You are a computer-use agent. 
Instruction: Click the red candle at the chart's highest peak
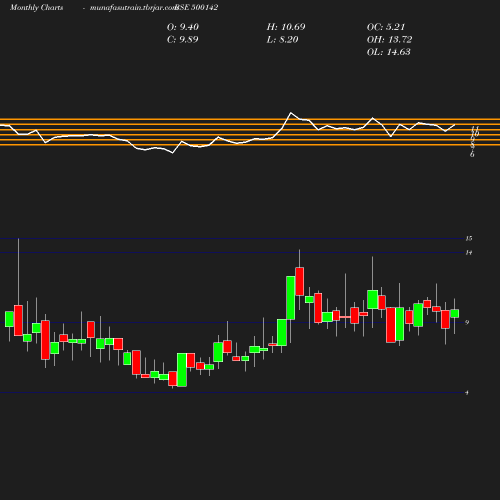point(300,281)
